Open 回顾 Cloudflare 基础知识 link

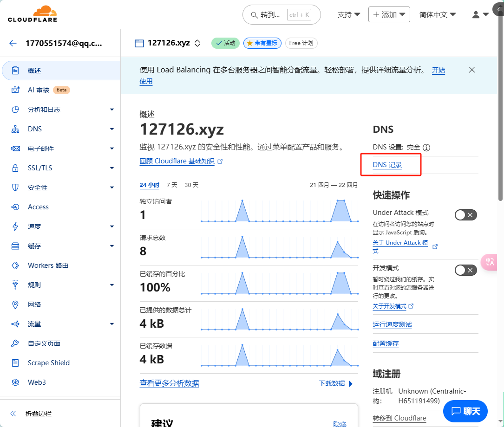(181, 161)
